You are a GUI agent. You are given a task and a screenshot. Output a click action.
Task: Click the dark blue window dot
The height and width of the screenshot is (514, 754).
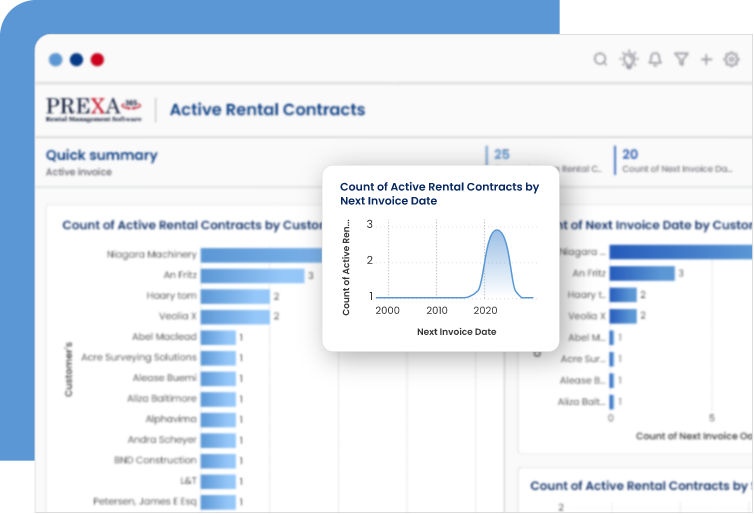(x=76, y=60)
